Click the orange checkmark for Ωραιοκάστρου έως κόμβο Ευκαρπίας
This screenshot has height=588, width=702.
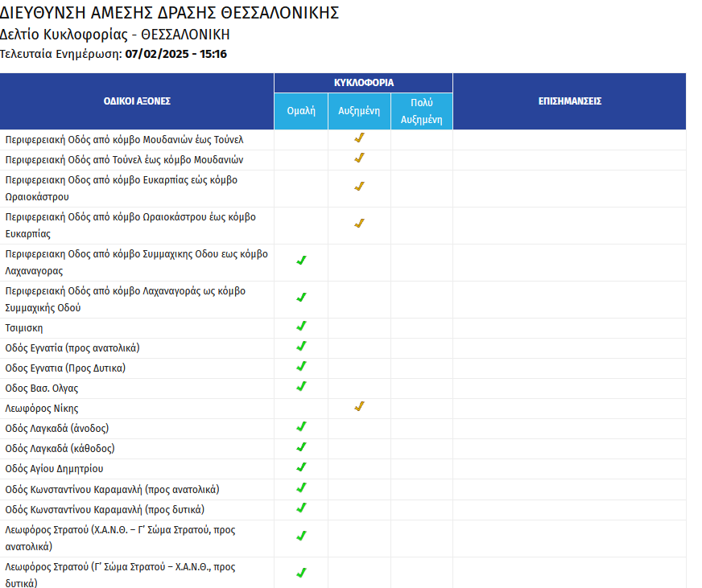point(360,224)
